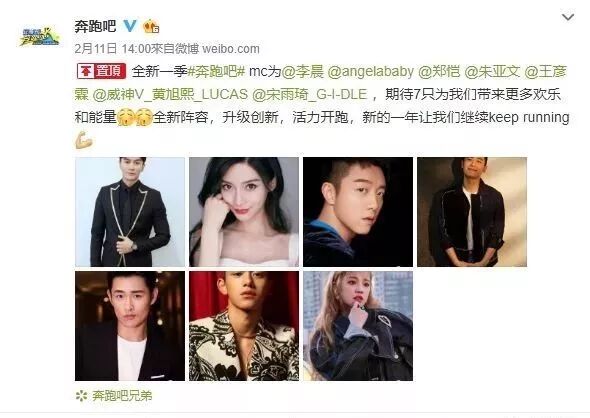Viewport: 590px width, 418px height.
Task: Open the 奔跑吧 account name
Action: click(x=95, y=26)
